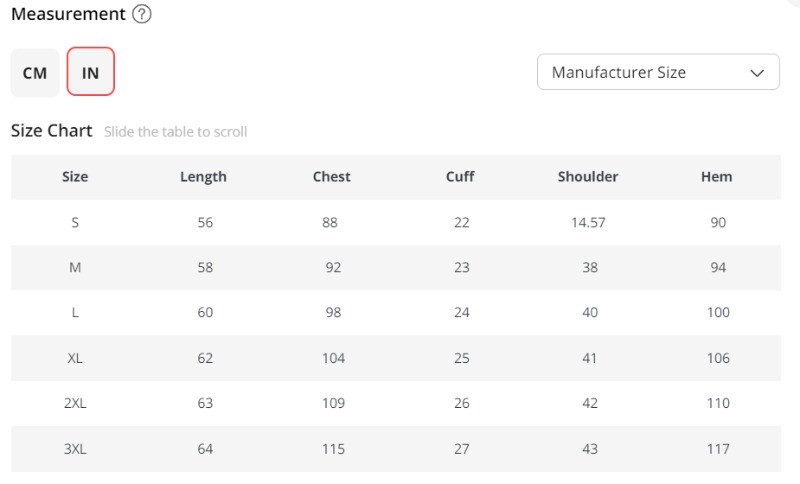
Task: Click the Size column header
Action: tap(75, 177)
